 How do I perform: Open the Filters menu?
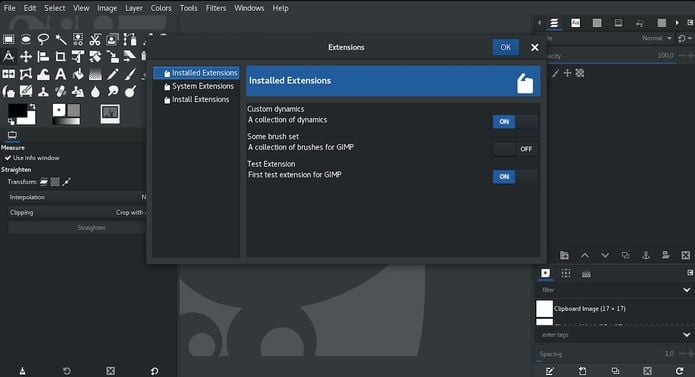point(216,8)
